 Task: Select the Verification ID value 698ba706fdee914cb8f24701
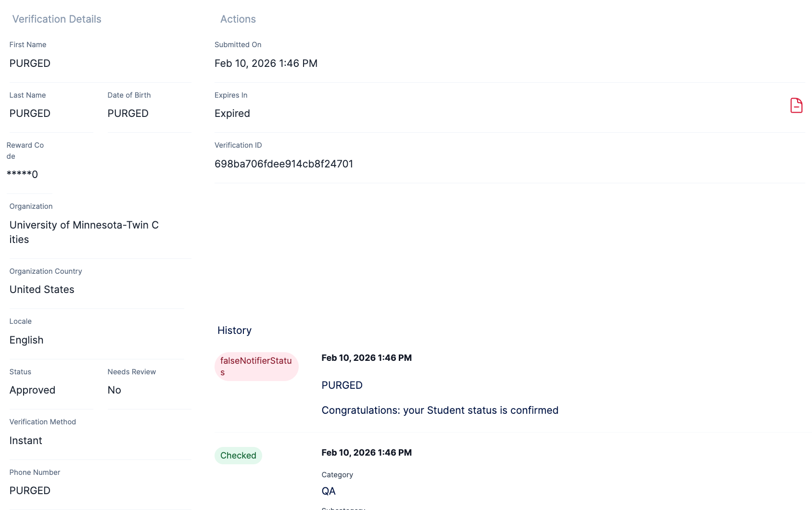[284, 164]
